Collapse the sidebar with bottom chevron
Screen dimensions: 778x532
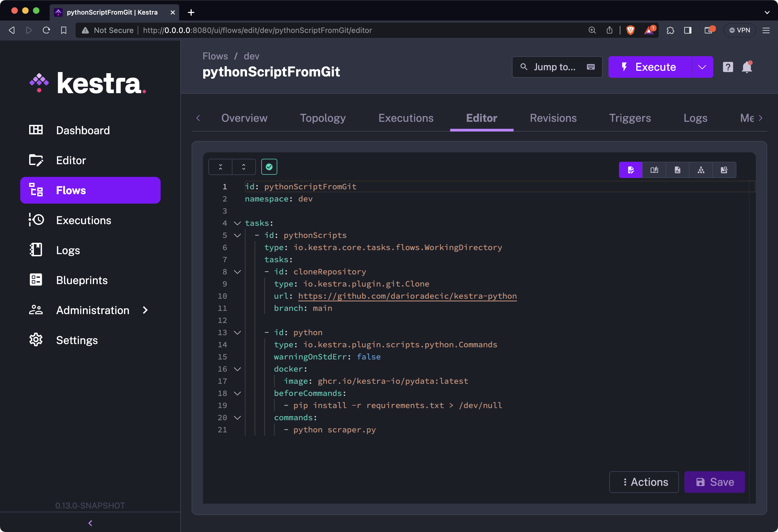point(90,523)
